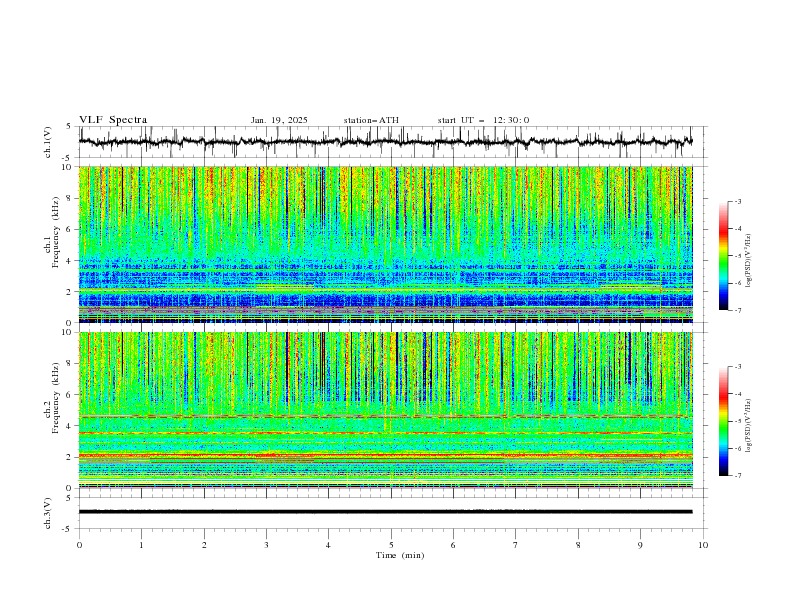Click the "ch.1(V)" axis label
This screenshot has width=792, height=612.
click(x=48, y=142)
